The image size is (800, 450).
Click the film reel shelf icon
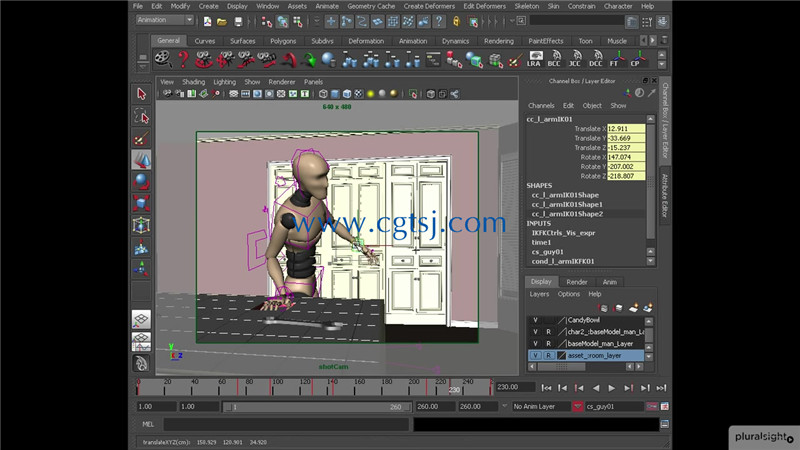click(163, 59)
